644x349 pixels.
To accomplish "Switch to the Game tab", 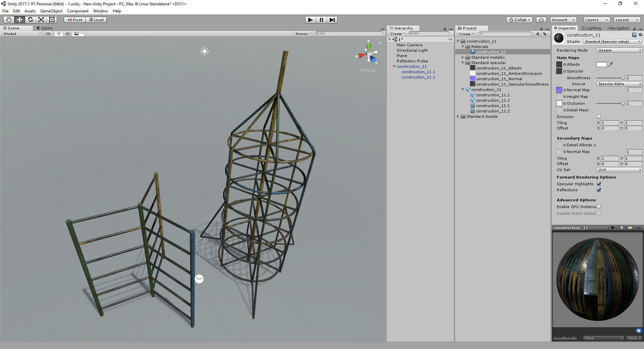I will point(45,28).
